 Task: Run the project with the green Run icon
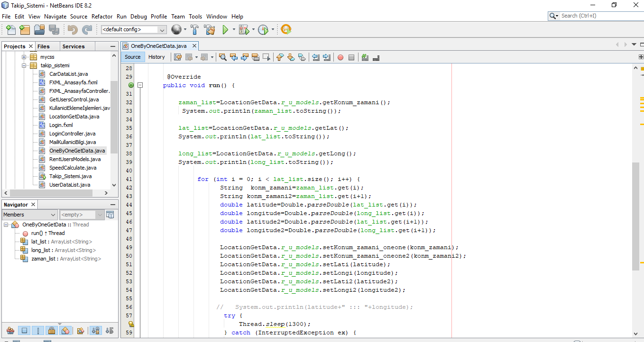pyautogui.click(x=225, y=29)
